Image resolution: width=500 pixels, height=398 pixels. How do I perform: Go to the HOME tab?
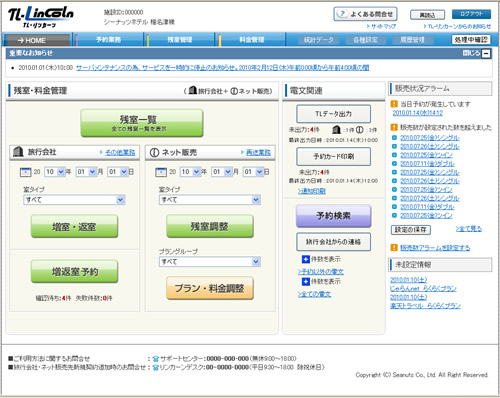pos(37,40)
